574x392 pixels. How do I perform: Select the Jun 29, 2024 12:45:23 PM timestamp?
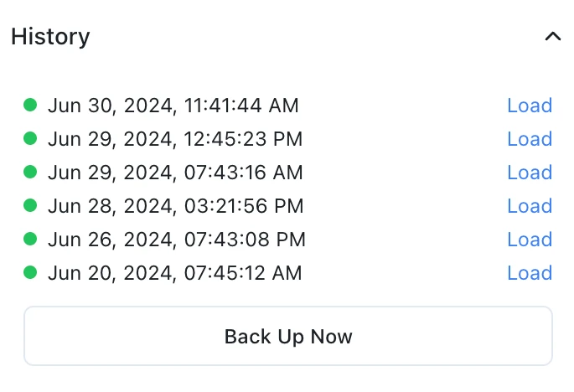tap(175, 139)
